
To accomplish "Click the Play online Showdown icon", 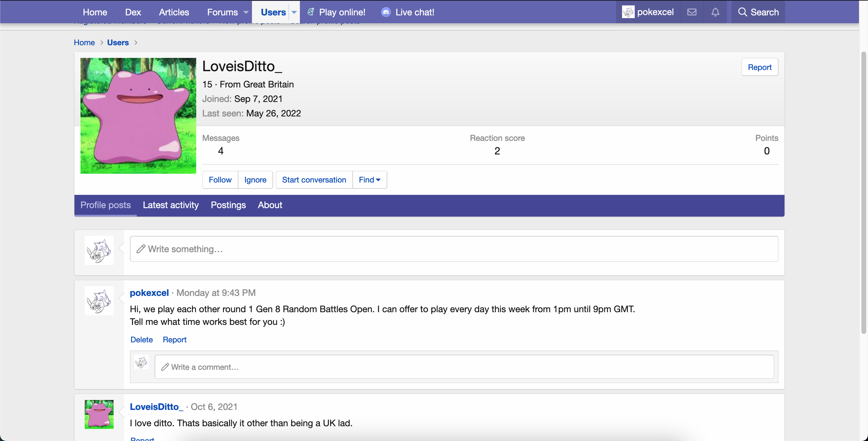I will tap(311, 12).
